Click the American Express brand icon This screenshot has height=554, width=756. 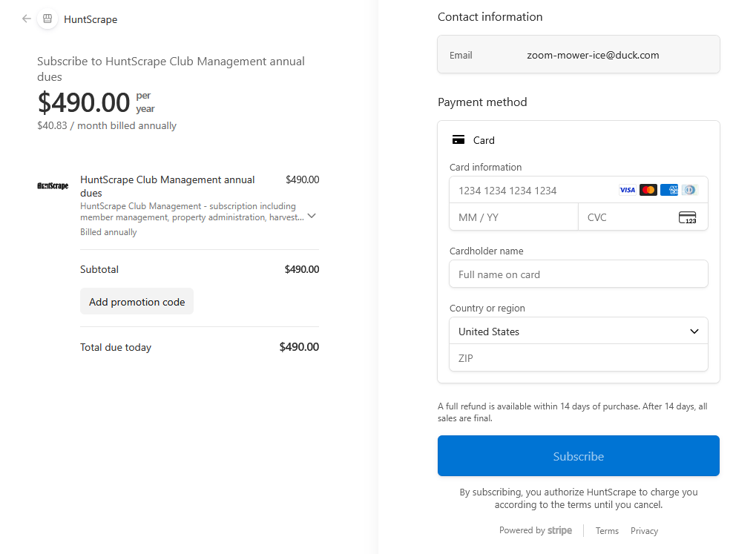coord(668,190)
